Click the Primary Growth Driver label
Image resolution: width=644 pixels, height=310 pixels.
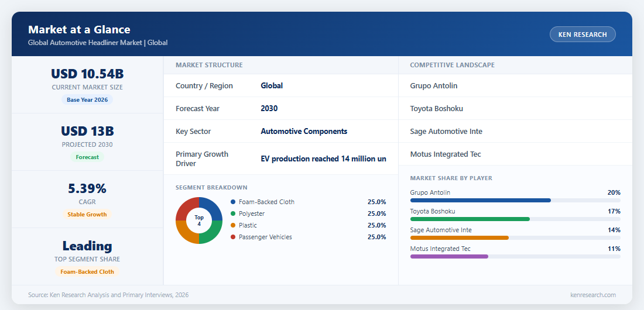click(x=202, y=159)
